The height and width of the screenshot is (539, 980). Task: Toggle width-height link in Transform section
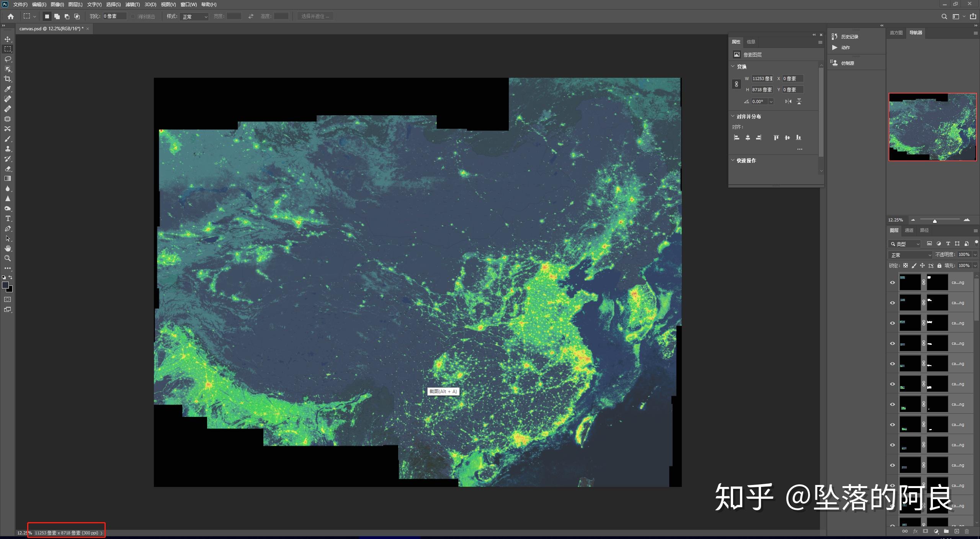(736, 84)
